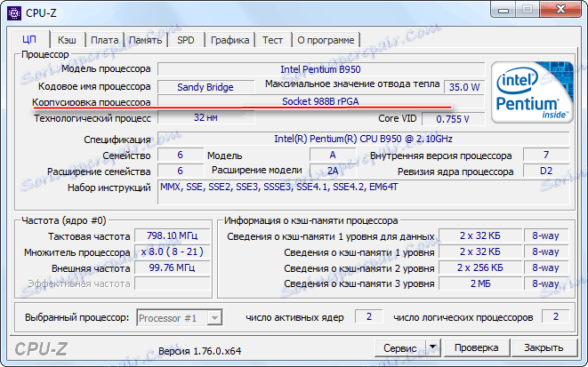Expand the Сервис button dropdown arrow
588x367 pixels.
(432, 348)
